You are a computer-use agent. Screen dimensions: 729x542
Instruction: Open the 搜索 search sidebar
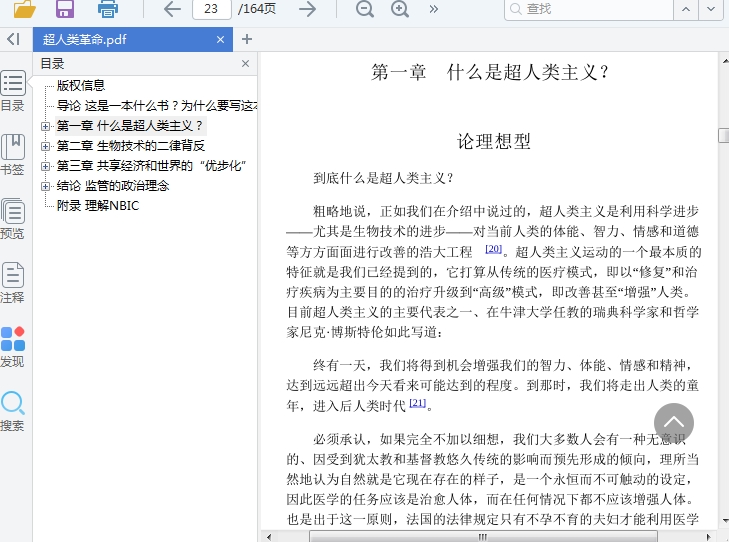point(13,411)
